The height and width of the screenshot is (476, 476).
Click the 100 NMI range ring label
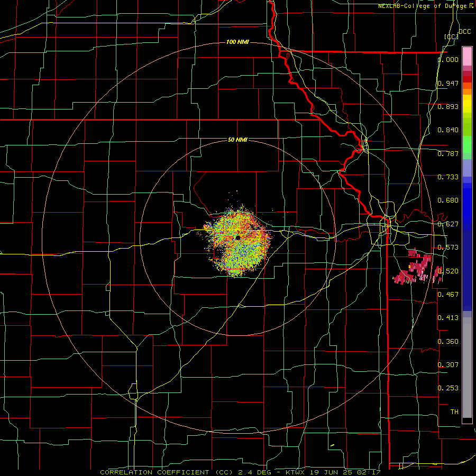(237, 42)
